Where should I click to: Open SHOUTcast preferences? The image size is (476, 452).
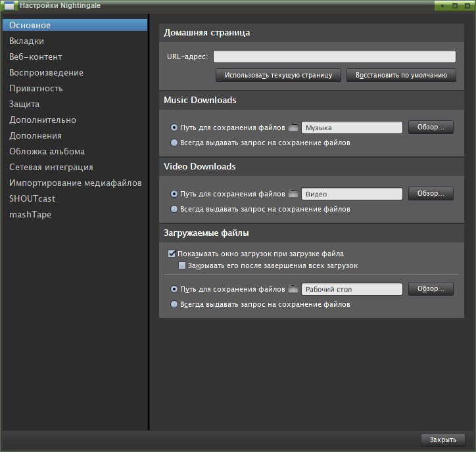(x=75, y=198)
